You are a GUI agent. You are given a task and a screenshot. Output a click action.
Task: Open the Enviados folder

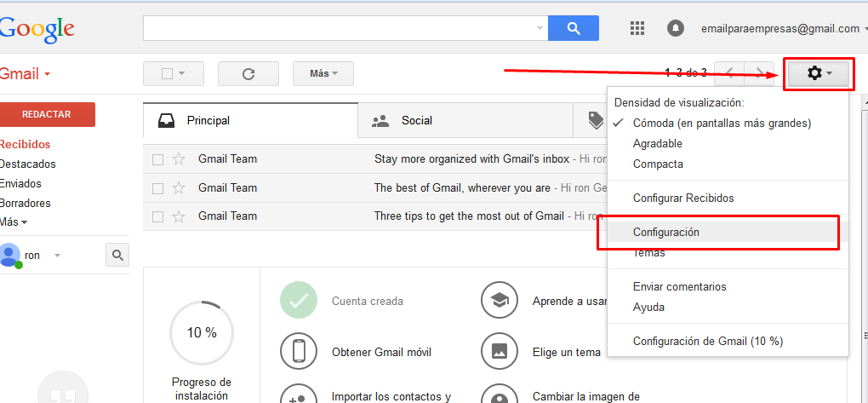tap(20, 183)
